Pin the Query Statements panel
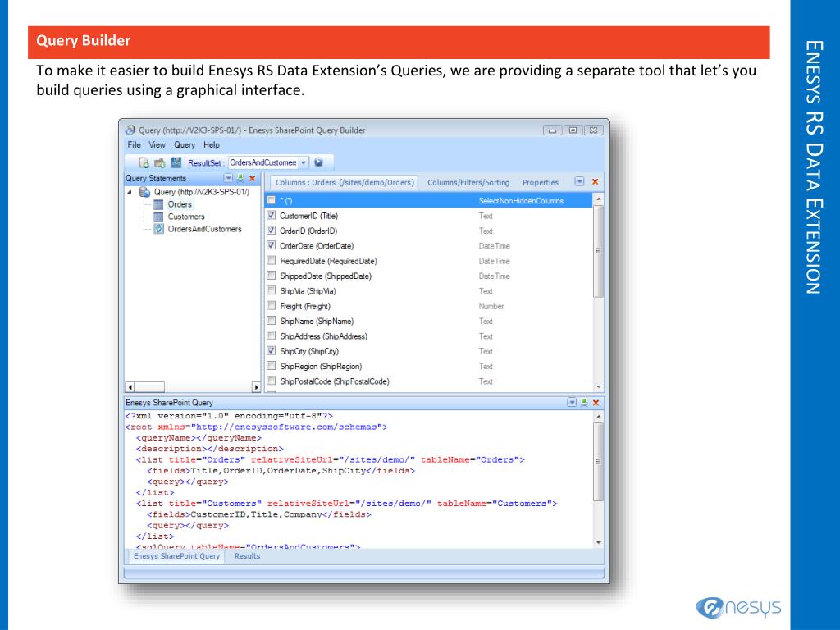The width and height of the screenshot is (840, 630). coord(240,178)
